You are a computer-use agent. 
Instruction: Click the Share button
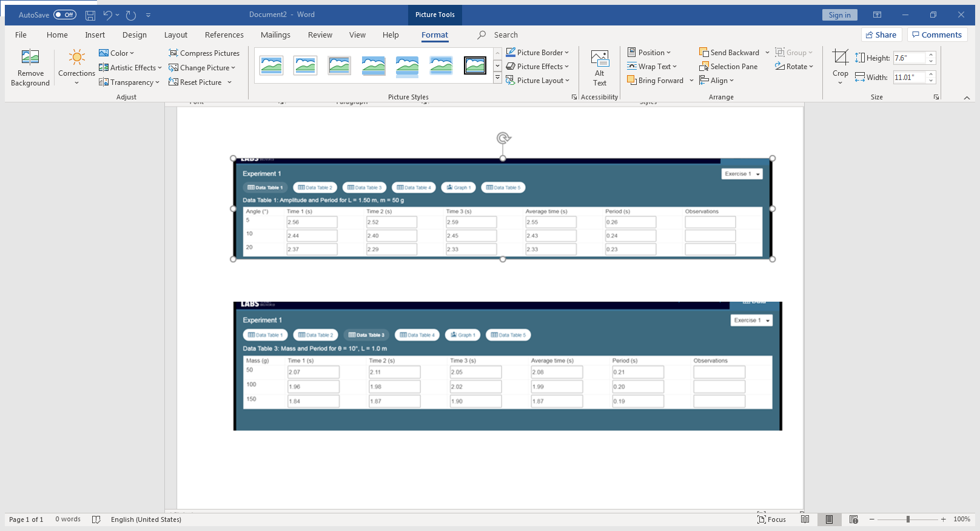(881, 35)
